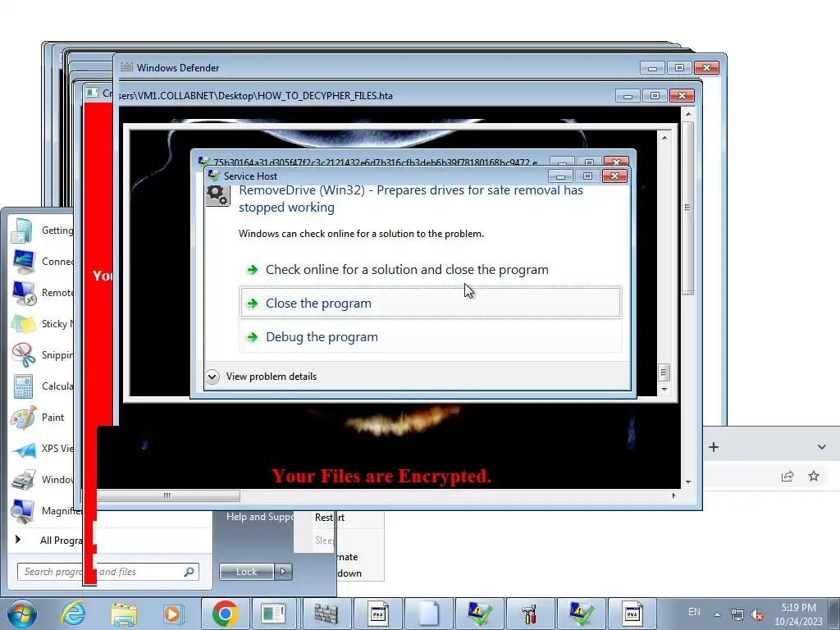The image size is (840, 630).
Task: Click the taskbar window icon right of Chrome
Action: click(274, 614)
